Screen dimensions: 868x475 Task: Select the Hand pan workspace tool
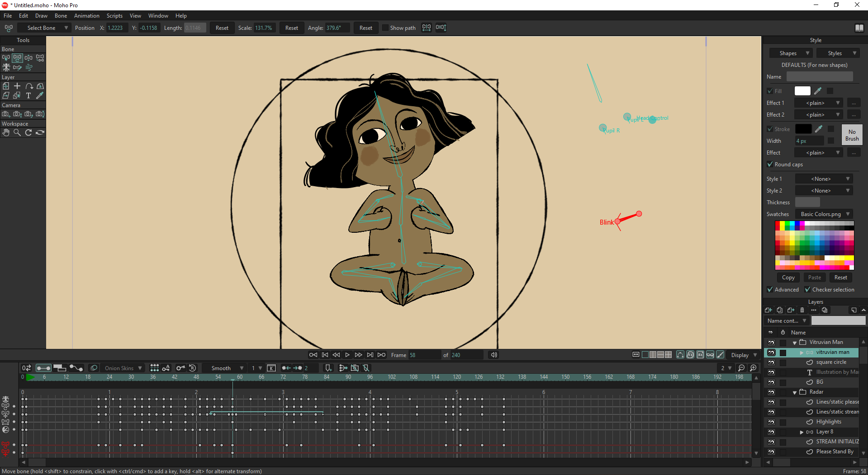6,132
